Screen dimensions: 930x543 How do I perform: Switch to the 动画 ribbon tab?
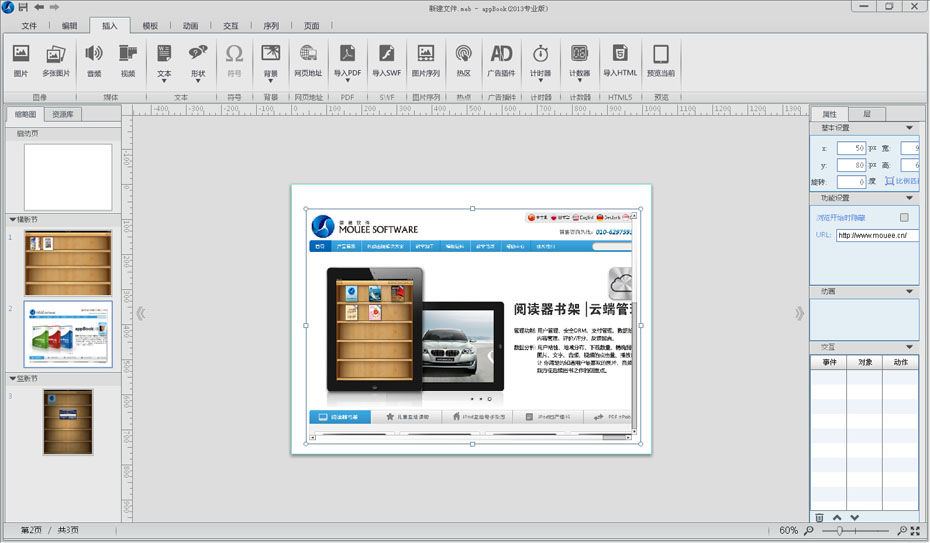(x=190, y=26)
